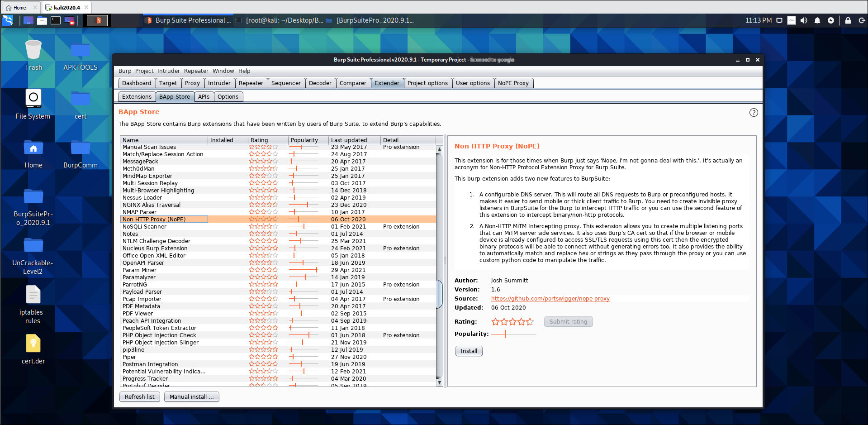Sort the extension list by Popularity column
The width and height of the screenshot is (868, 425).
coord(308,140)
